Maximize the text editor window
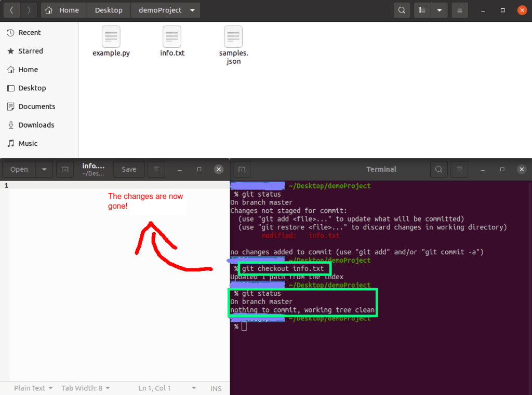This screenshot has height=395, width=532. pyautogui.click(x=199, y=169)
